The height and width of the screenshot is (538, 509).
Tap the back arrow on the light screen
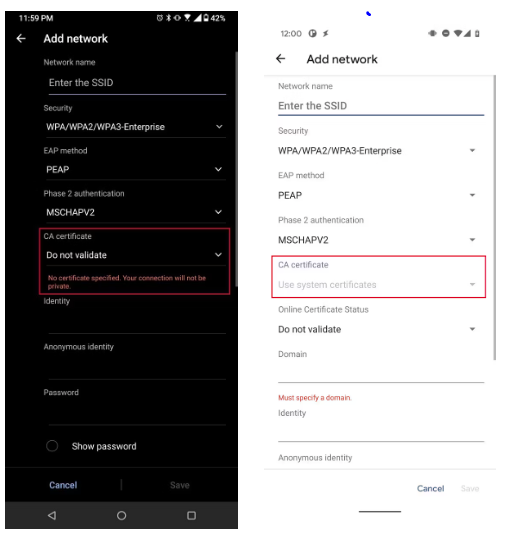280,59
